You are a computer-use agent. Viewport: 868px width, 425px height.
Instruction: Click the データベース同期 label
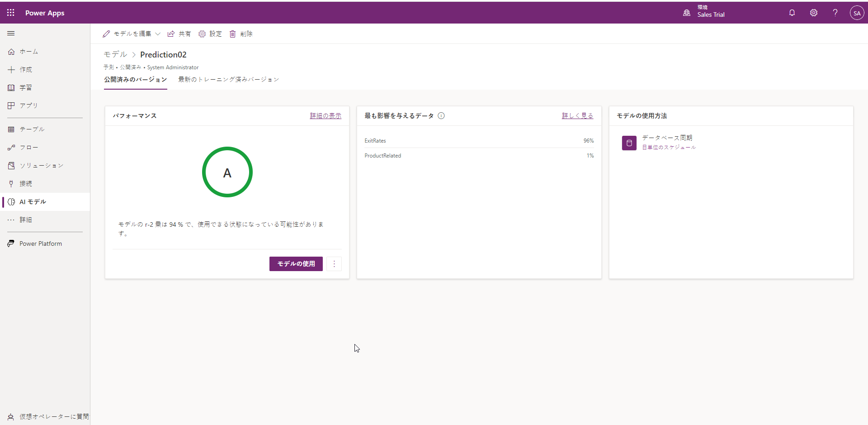(667, 138)
